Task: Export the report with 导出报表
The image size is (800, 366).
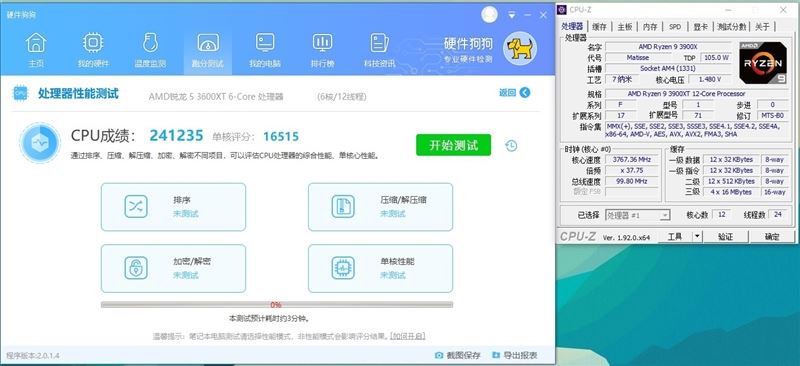Action: point(514,355)
